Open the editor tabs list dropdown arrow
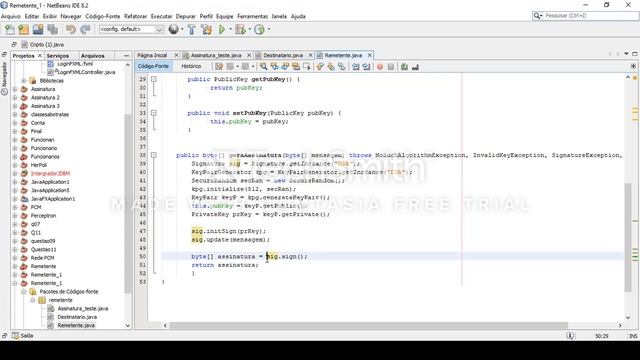Screen dimensions: 640x360 click(x=626, y=54)
